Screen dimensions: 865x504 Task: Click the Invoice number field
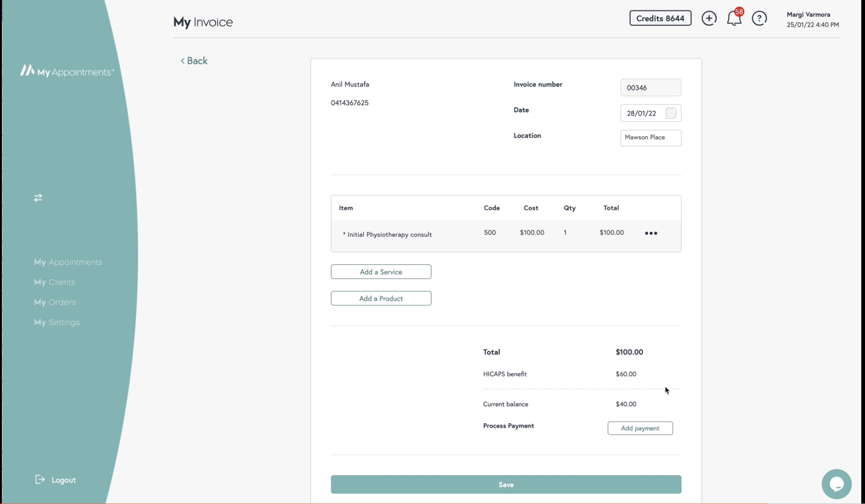coord(650,87)
